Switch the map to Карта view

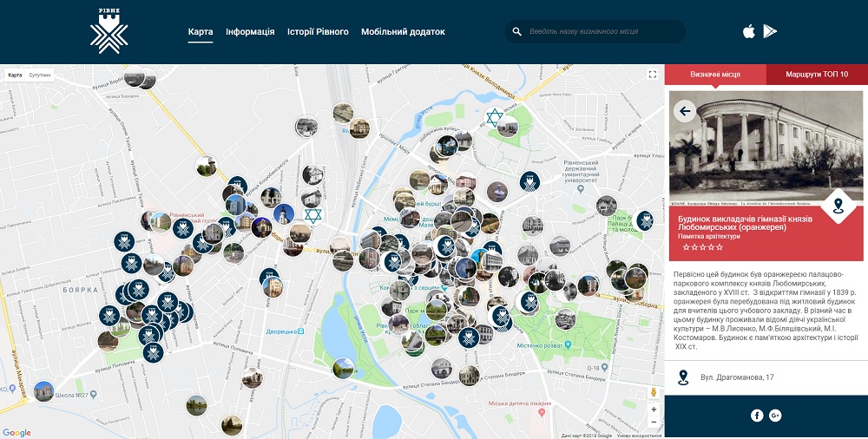[x=15, y=75]
